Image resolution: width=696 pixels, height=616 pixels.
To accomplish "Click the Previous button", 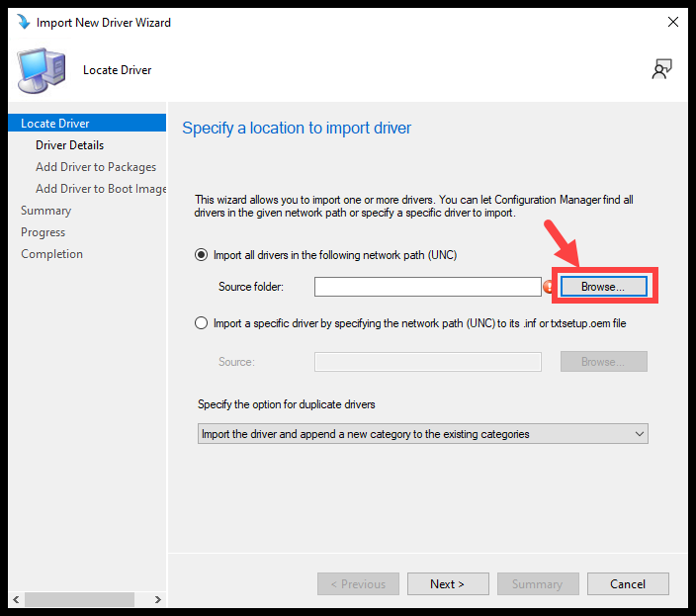I will click(358, 584).
